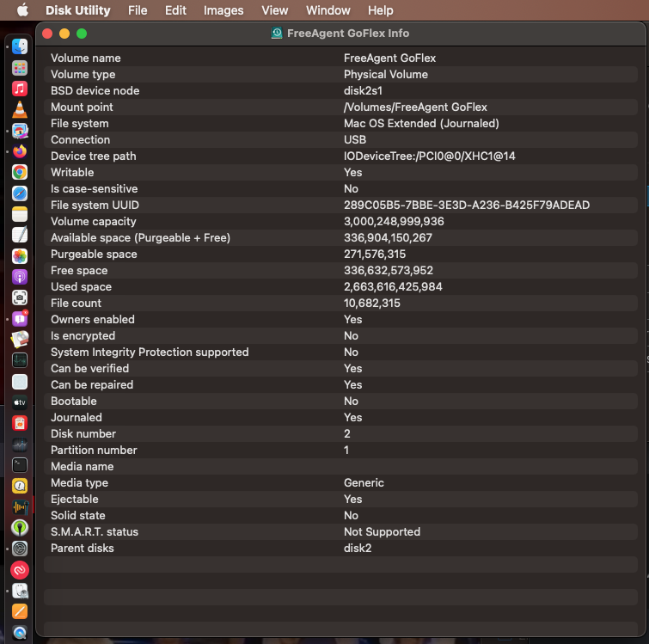
Task: Select the Solid state row label
Action: 78,516
